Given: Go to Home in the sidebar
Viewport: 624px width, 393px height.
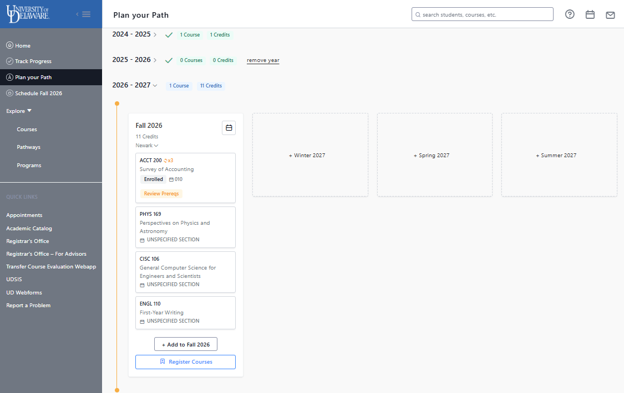Looking at the screenshot, I should 23,46.
